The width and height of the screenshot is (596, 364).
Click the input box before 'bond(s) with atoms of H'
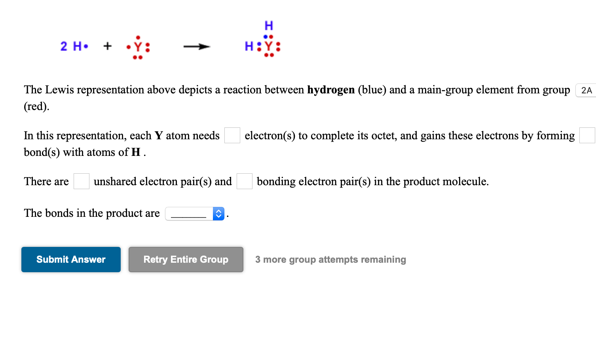tap(587, 135)
